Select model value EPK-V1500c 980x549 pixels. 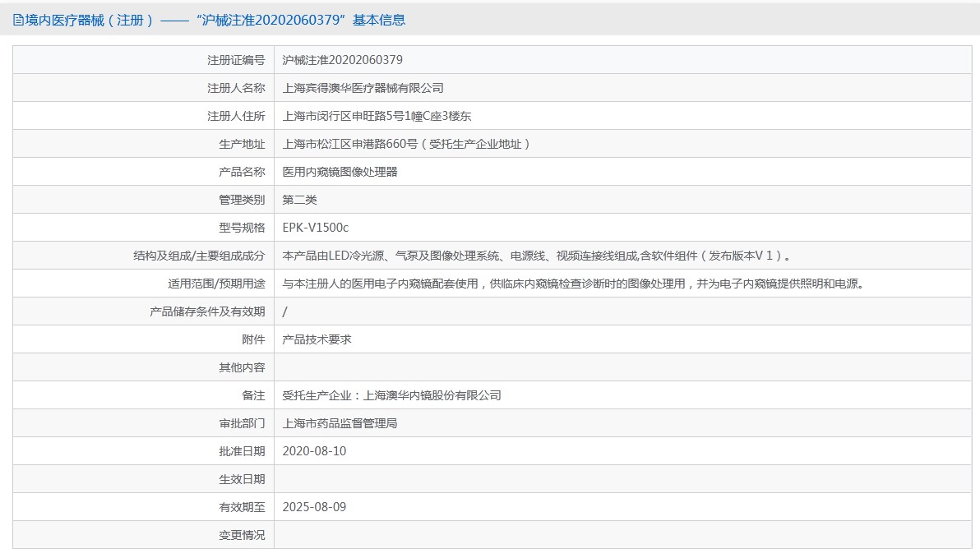316,228
